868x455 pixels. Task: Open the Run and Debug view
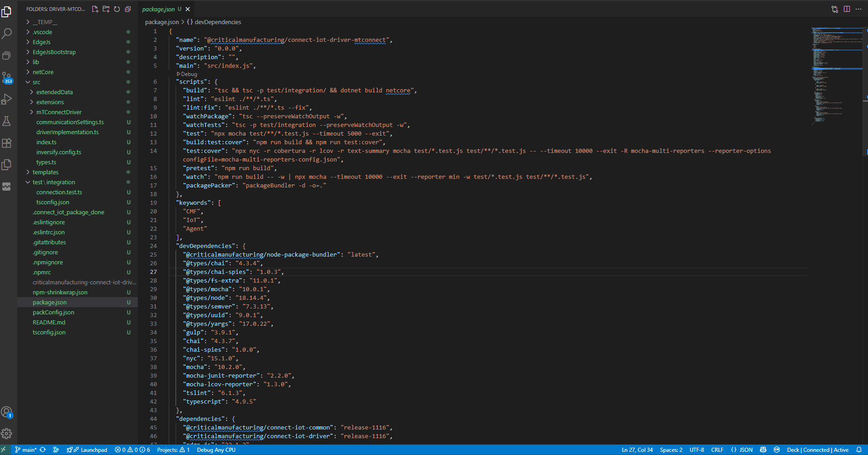(7, 99)
